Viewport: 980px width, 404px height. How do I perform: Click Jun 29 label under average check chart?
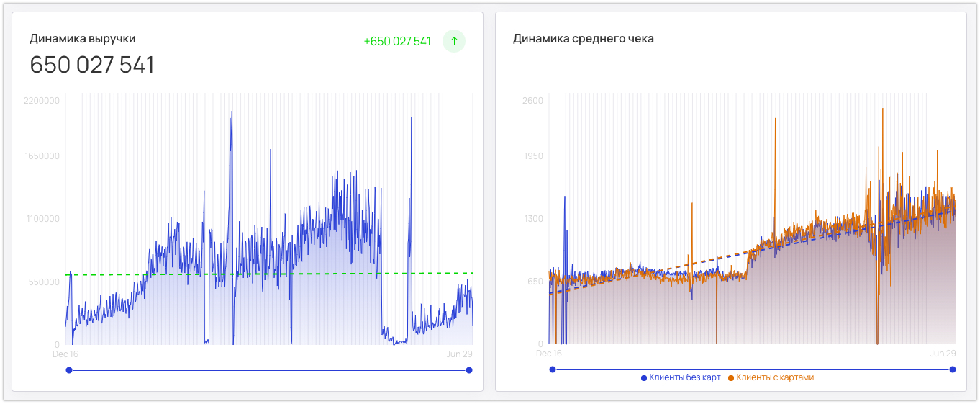(943, 354)
